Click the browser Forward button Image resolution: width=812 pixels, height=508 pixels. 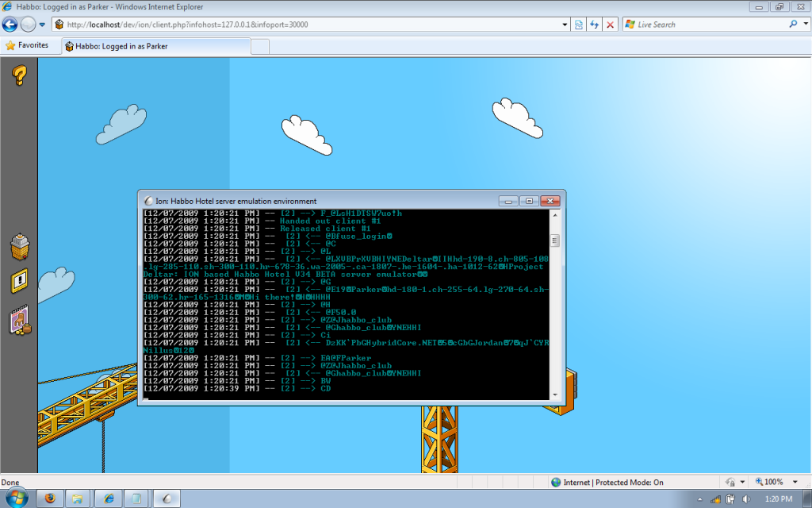[x=28, y=25]
